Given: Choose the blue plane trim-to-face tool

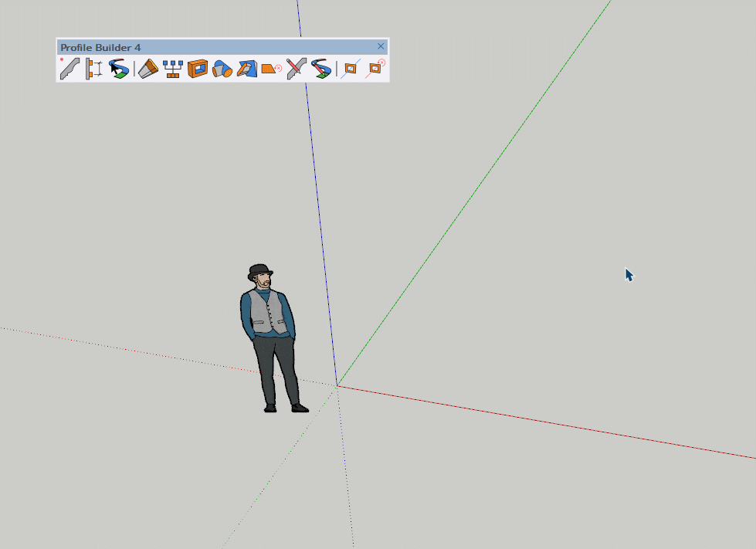Looking at the screenshot, I should pos(246,69).
